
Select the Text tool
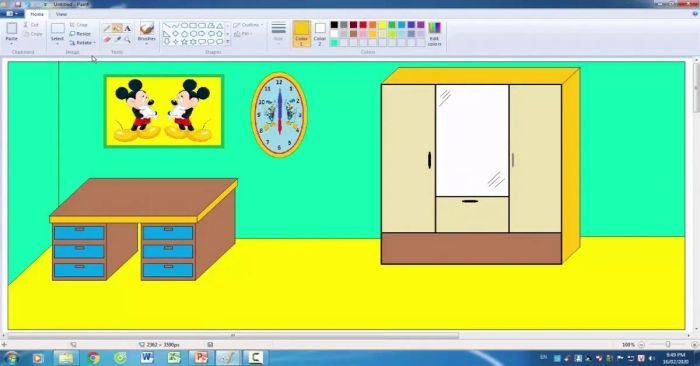point(127,29)
